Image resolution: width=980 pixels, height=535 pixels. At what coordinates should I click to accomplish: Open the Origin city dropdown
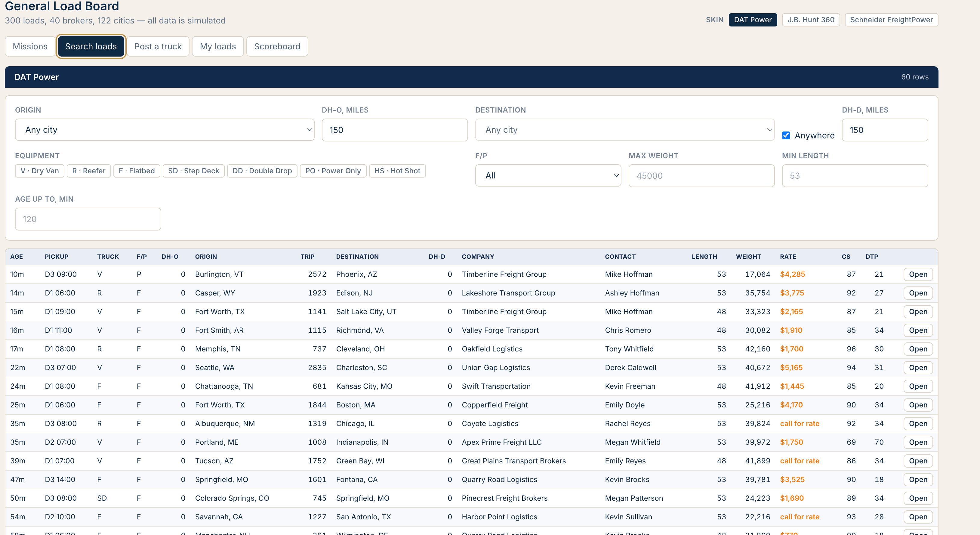[x=165, y=130]
